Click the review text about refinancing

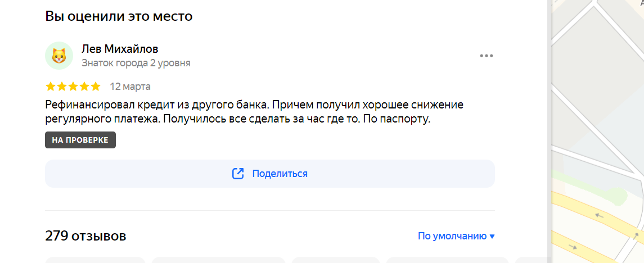coord(254,112)
